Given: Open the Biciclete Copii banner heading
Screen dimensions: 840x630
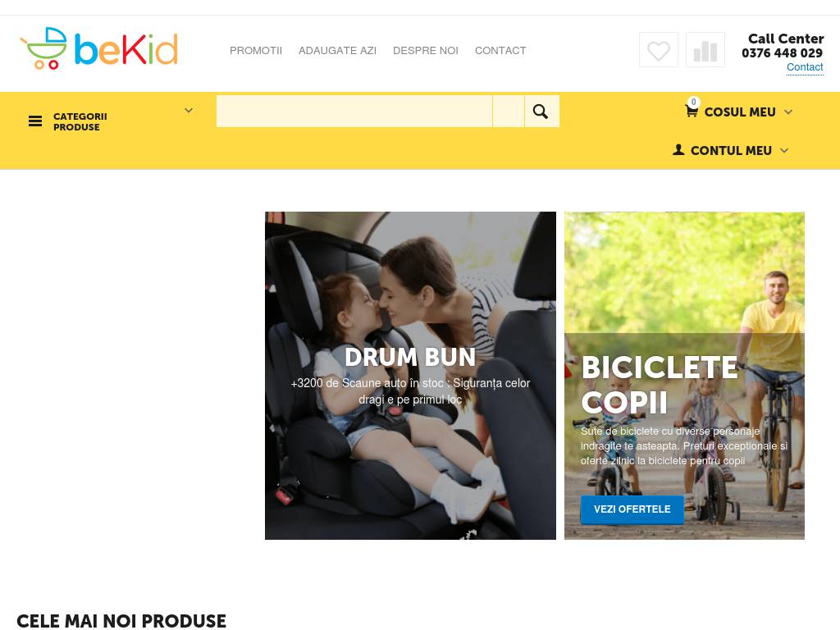Looking at the screenshot, I should coord(660,385).
